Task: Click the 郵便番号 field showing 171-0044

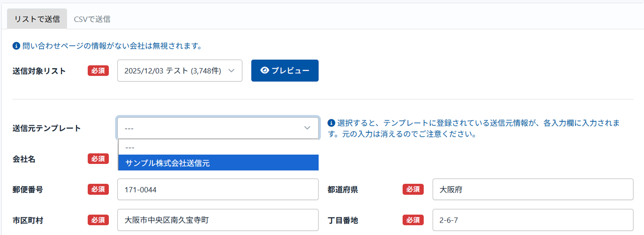Action: point(218,190)
